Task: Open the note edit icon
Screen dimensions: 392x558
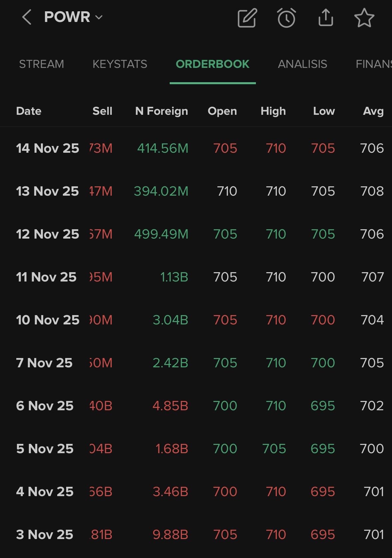Action: pos(247,18)
